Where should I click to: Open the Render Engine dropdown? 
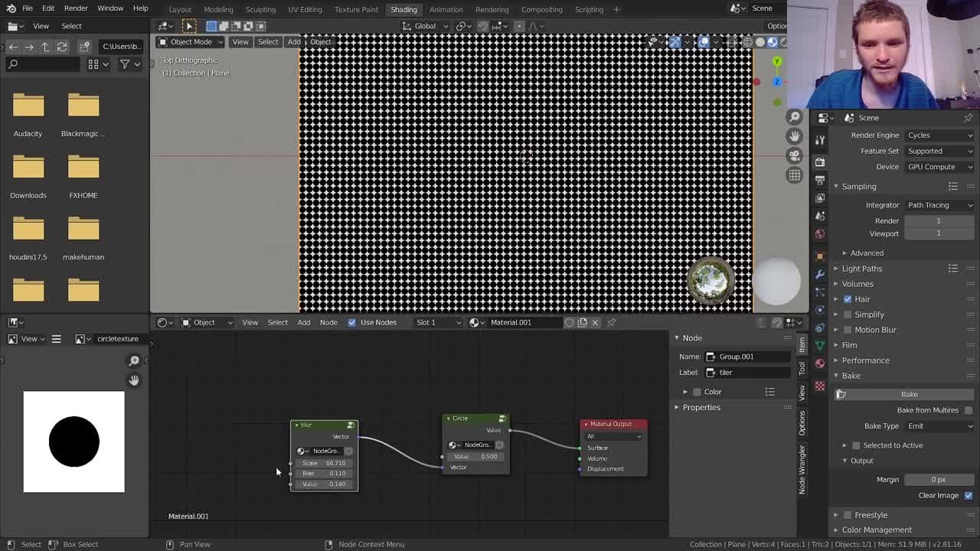(x=939, y=135)
